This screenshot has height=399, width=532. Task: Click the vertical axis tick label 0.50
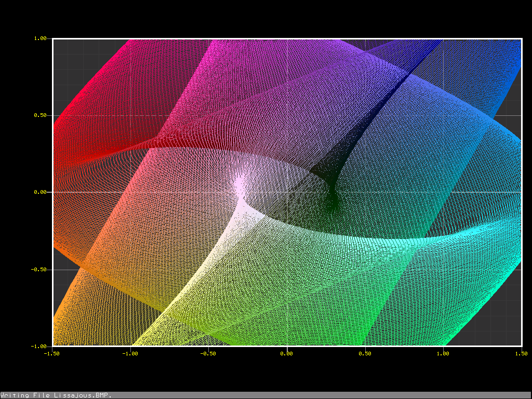click(40, 115)
